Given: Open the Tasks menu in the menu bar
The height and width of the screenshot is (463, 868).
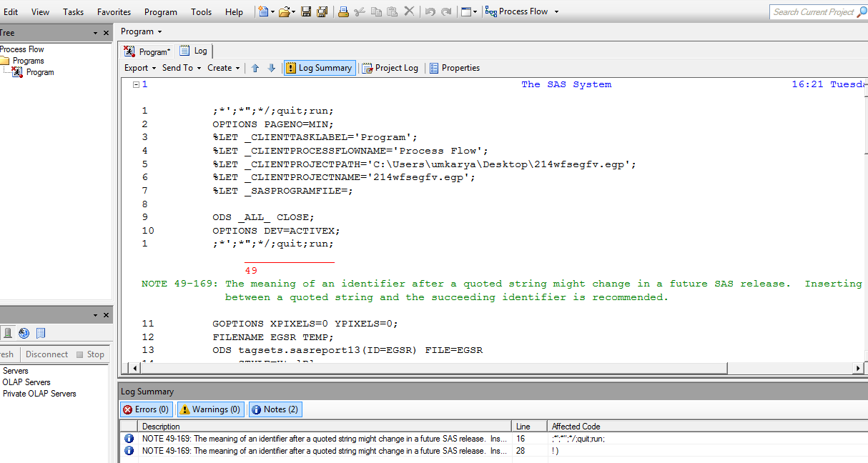Looking at the screenshot, I should pos(73,11).
